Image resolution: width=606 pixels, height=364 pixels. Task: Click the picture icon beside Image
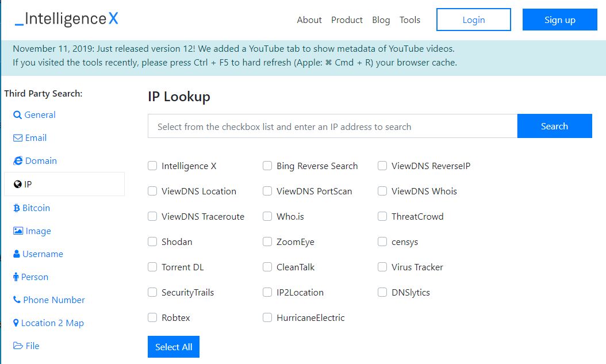(x=18, y=231)
